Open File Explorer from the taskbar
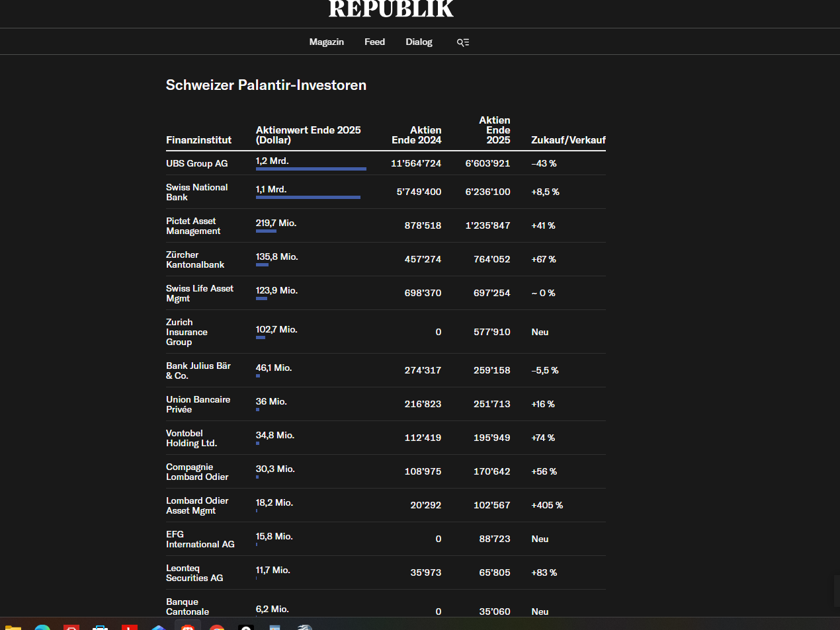This screenshot has height=630, width=840. (x=13, y=627)
